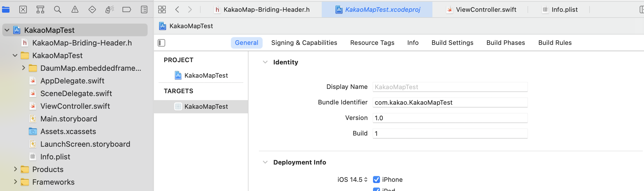
Task: Expand the Products folder
Action: 15,169
